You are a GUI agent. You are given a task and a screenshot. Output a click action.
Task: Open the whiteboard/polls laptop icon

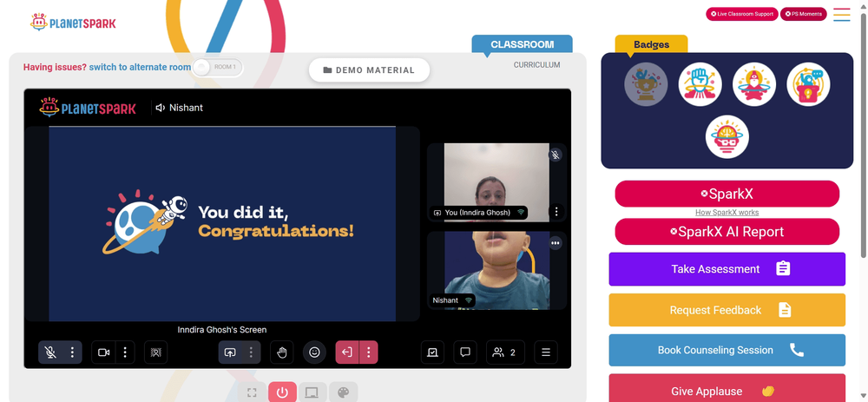432,353
